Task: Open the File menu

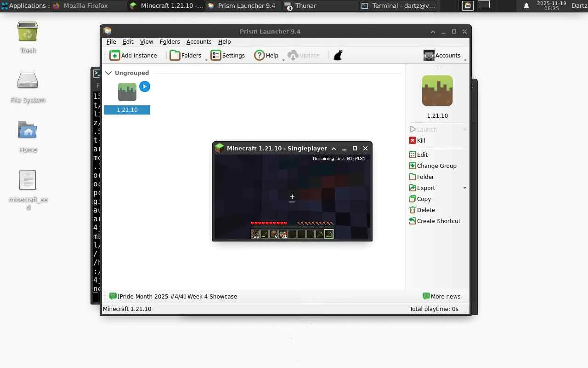Action: (x=111, y=41)
